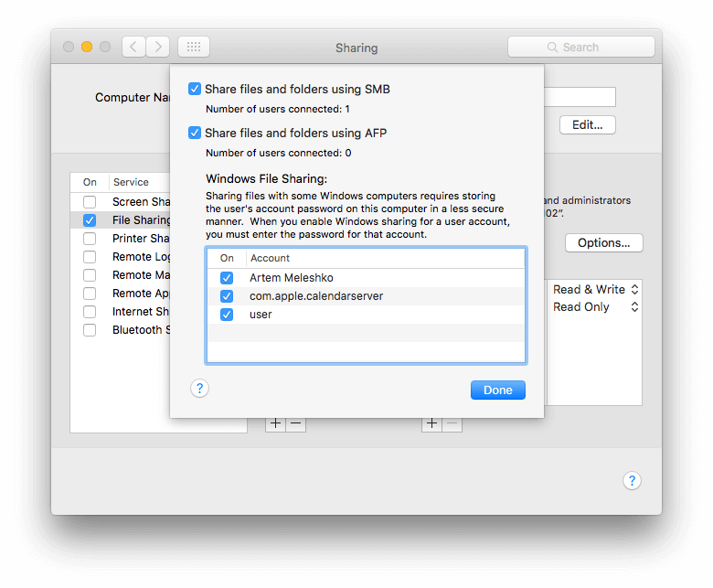This screenshot has width=713, height=588.
Task: Open help in the Sharing window's bottom corner
Action: click(632, 481)
